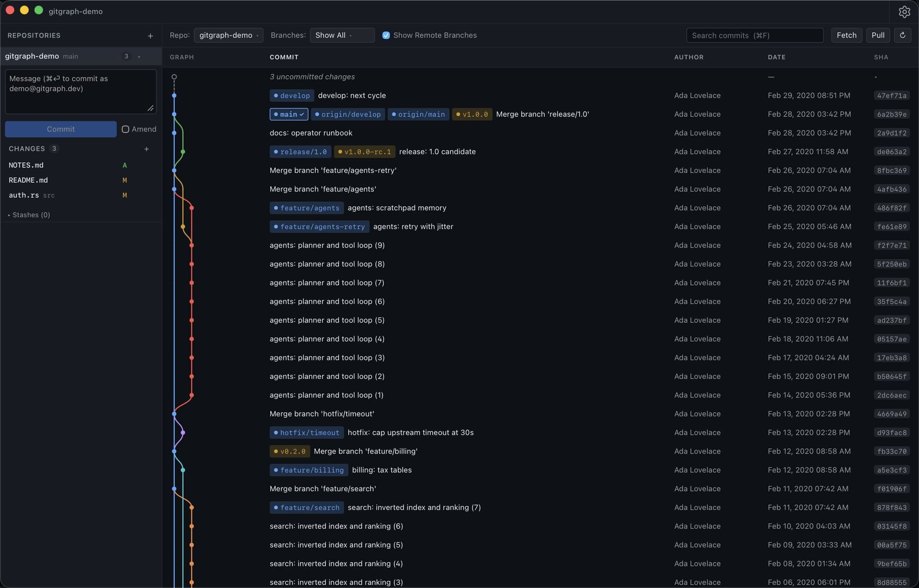Screen dimensions: 919x588
Task: Click the v1.0.0-rc.1 tag label
Action: 365,152
